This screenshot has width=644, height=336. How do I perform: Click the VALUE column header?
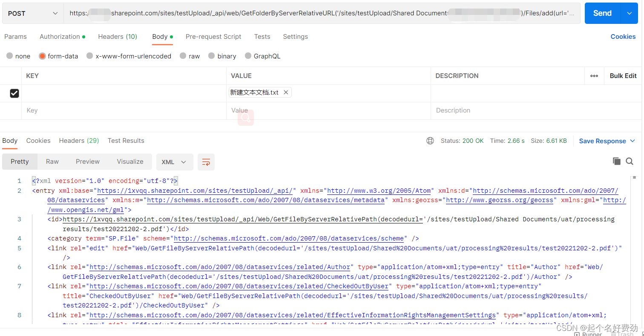click(241, 76)
